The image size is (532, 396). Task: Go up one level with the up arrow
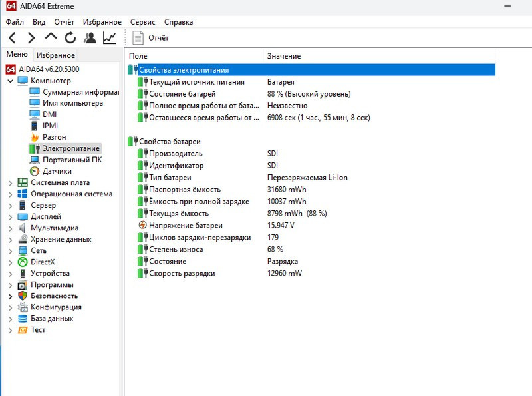[51, 37]
